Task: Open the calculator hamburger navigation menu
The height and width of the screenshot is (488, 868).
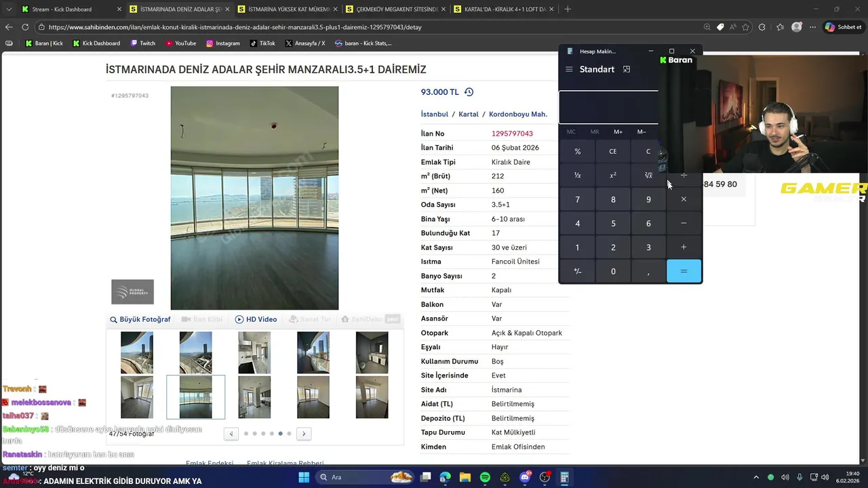Action: tap(569, 69)
